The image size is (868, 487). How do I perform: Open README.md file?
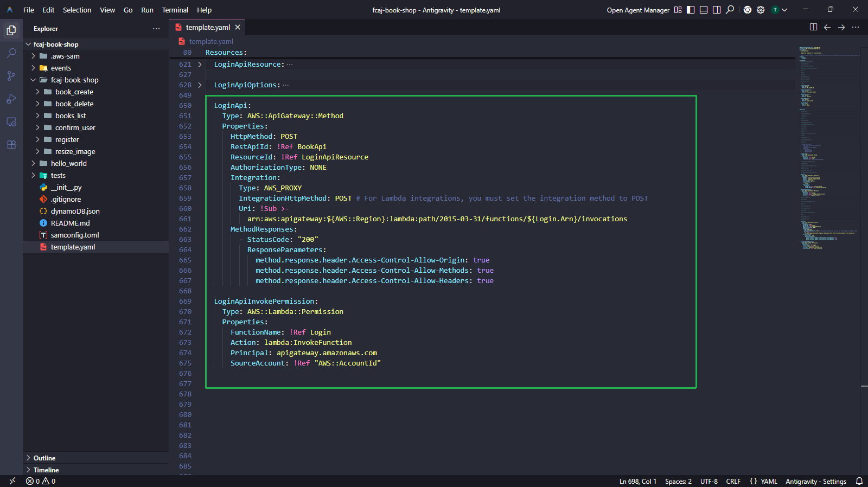click(x=95, y=223)
